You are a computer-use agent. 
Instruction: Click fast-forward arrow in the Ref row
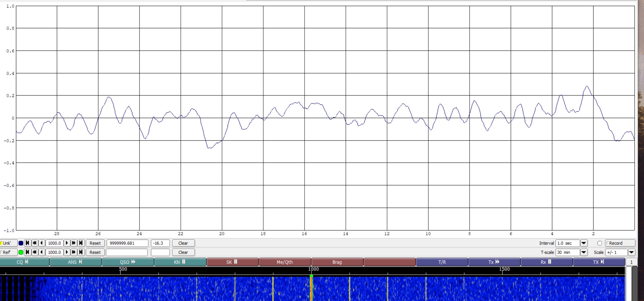coord(74,252)
